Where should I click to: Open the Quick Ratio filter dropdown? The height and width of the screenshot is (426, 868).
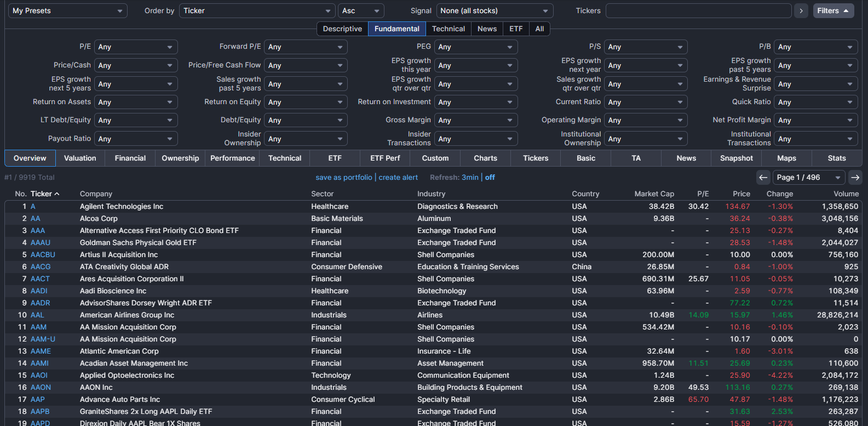816,103
